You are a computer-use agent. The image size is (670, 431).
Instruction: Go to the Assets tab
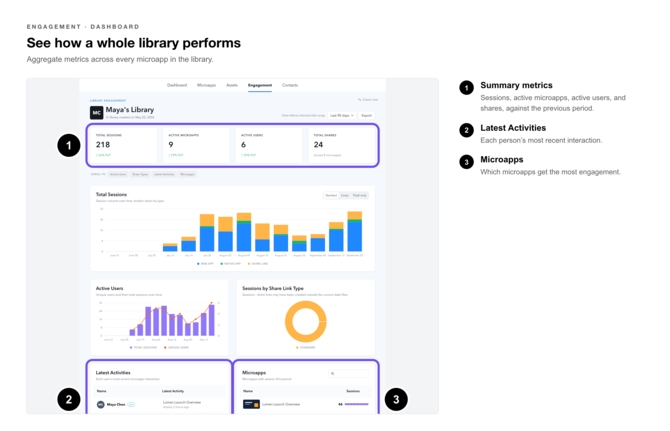(232, 85)
